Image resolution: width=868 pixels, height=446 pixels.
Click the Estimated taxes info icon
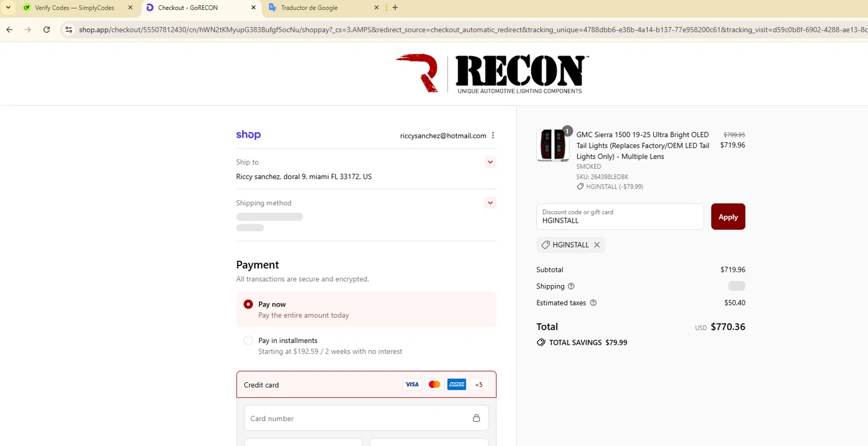(593, 303)
